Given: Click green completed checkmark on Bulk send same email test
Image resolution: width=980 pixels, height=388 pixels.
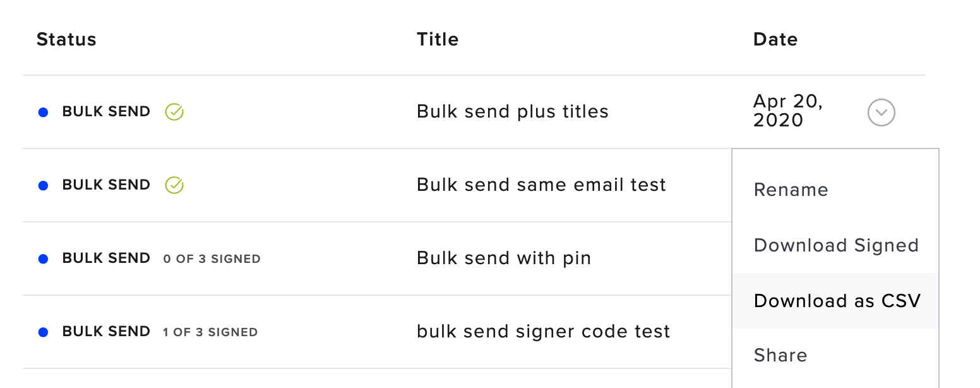Looking at the screenshot, I should pyautogui.click(x=174, y=185).
